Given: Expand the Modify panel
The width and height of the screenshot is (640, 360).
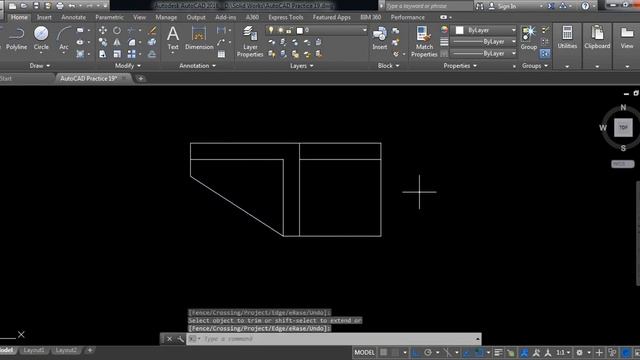Looking at the screenshot, I should coord(128,66).
